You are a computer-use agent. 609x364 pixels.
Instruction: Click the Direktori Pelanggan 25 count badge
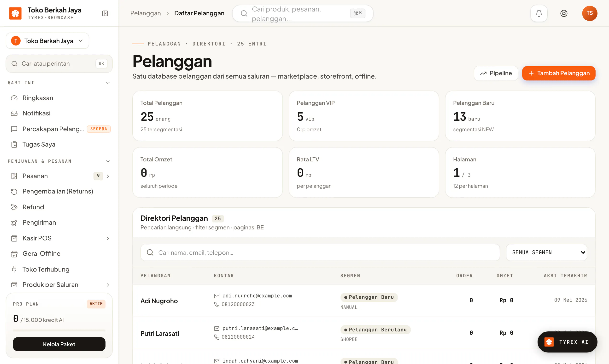coord(217,219)
